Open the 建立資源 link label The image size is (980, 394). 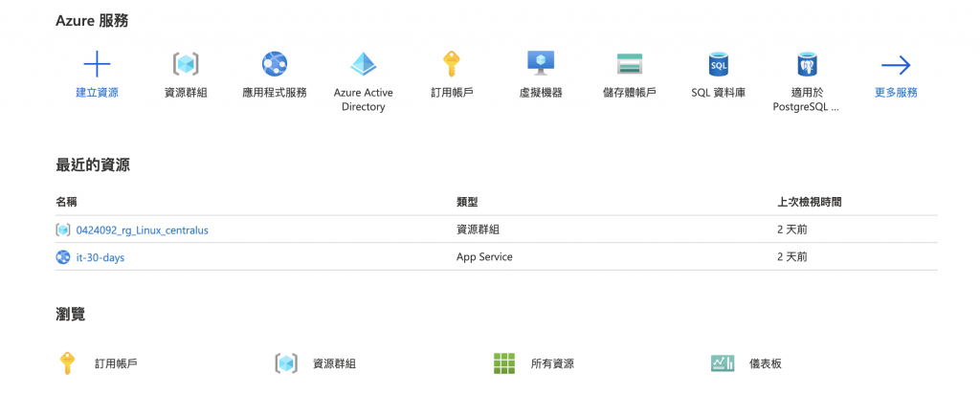tap(97, 93)
